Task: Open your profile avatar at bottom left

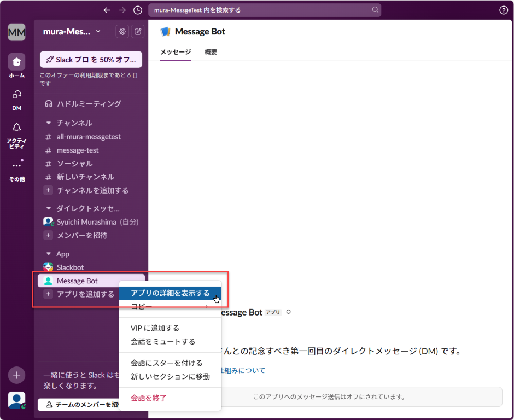Action: tap(17, 400)
